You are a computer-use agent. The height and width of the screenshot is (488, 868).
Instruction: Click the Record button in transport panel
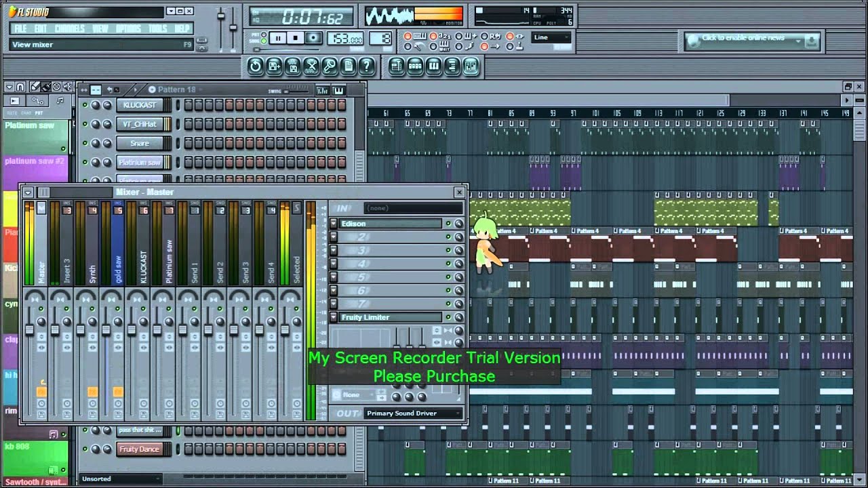[x=313, y=38]
